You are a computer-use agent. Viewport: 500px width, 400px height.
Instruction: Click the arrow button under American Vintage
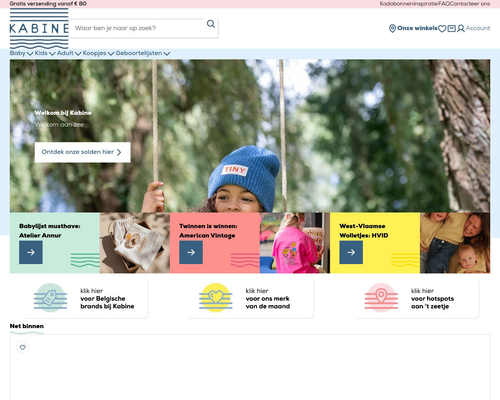(x=191, y=253)
